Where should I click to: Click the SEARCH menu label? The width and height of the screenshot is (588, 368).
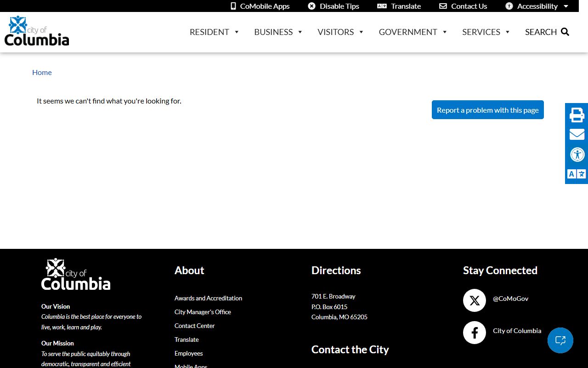tap(541, 32)
